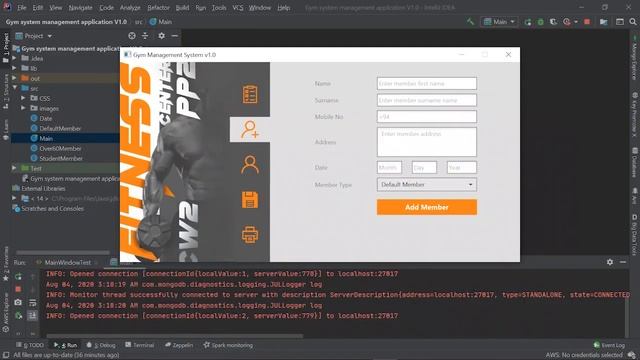This screenshot has width=640, height=360.
Task: Rerun the program in Run panel
Action: 18,277
